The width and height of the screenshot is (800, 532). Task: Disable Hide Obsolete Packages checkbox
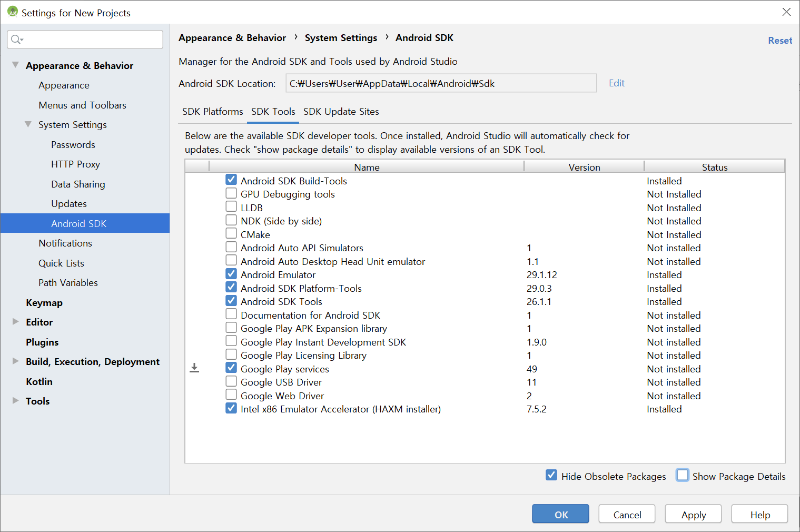(x=551, y=475)
